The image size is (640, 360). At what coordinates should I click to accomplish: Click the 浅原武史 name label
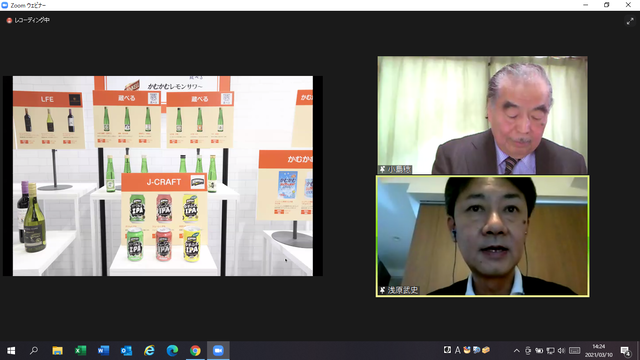click(x=403, y=290)
